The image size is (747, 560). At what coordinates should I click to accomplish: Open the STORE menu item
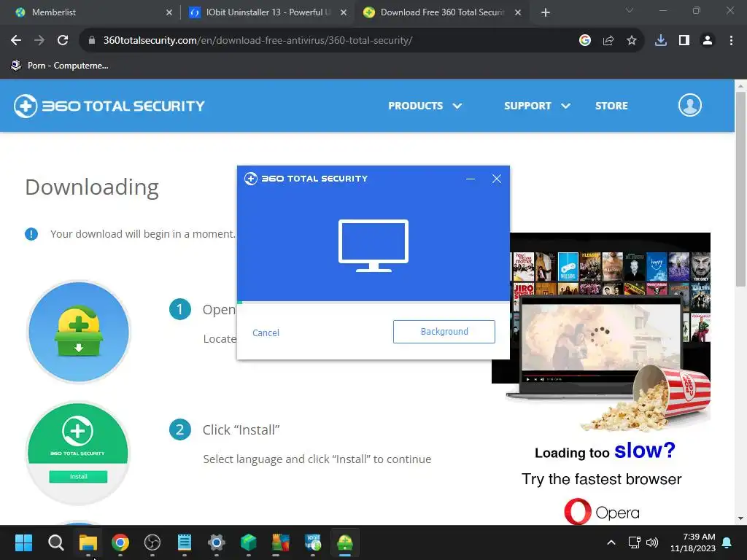pyautogui.click(x=611, y=106)
